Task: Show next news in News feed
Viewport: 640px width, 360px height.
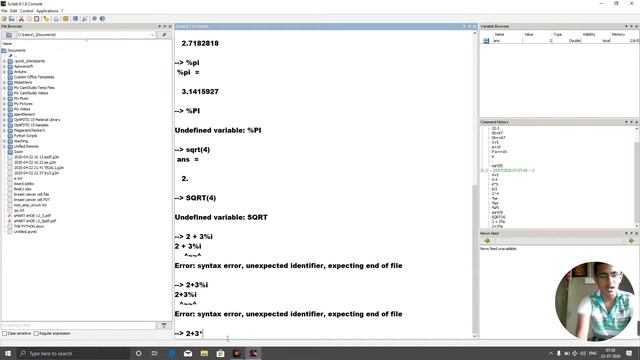Action: pos(631,241)
